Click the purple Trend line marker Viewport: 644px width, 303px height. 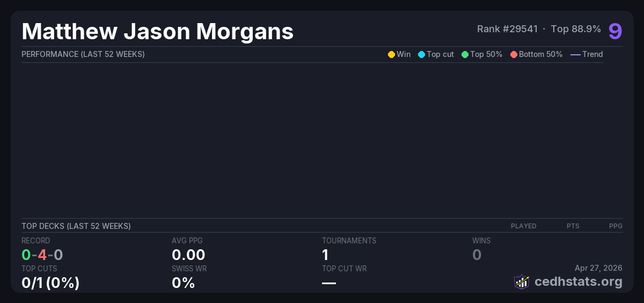575,54
